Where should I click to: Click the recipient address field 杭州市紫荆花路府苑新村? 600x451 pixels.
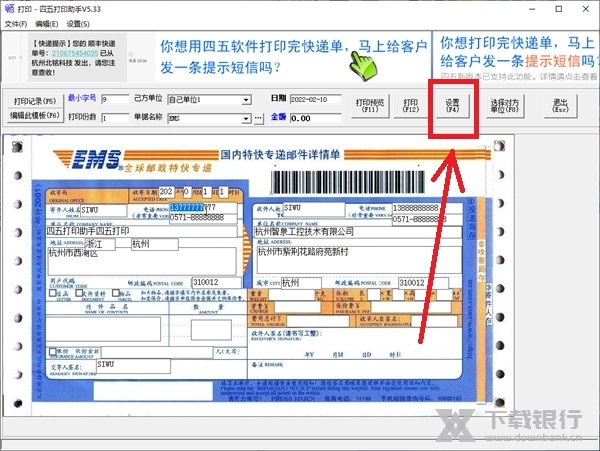pyautogui.click(x=359, y=259)
